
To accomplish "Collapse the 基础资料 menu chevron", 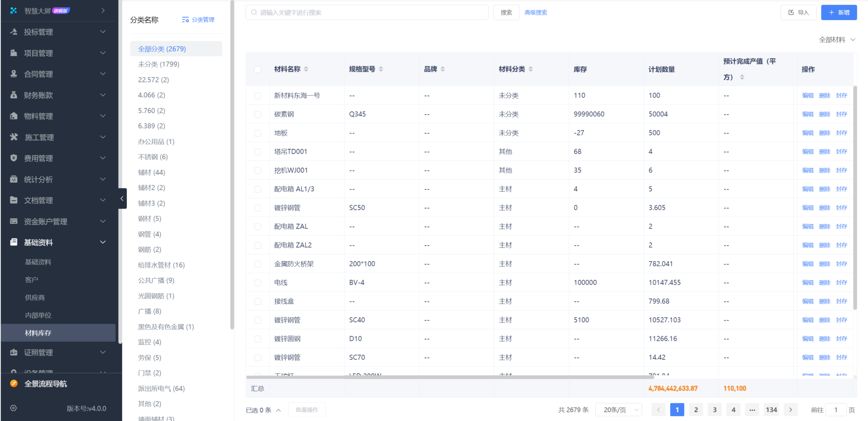I will point(102,242).
